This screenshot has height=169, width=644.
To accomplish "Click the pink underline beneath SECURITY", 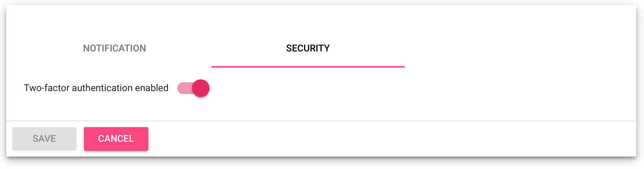I will (x=308, y=67).
